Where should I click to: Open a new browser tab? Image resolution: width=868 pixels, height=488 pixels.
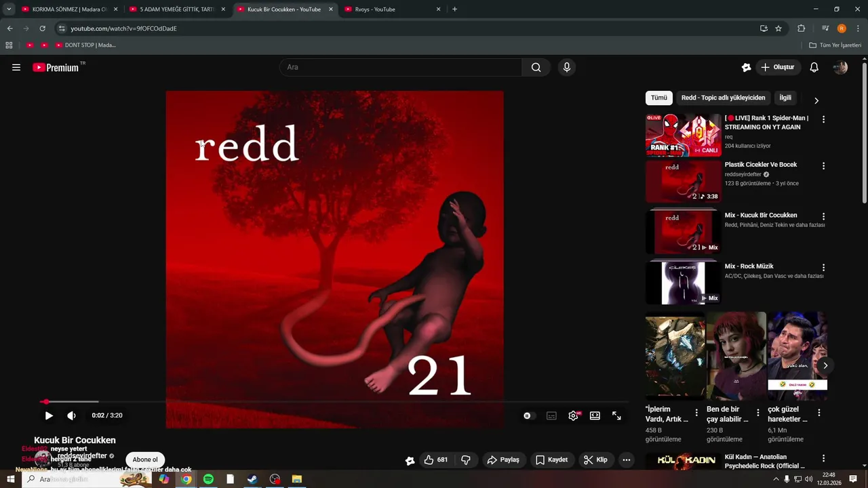454,9
